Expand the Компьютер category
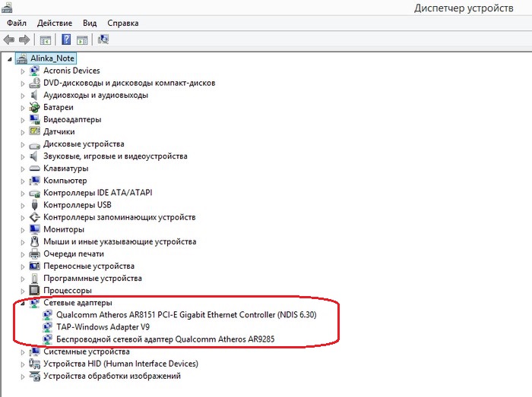The width and height of the screenshot is (532, 397). pyautogui.click(x=22, y=181)
